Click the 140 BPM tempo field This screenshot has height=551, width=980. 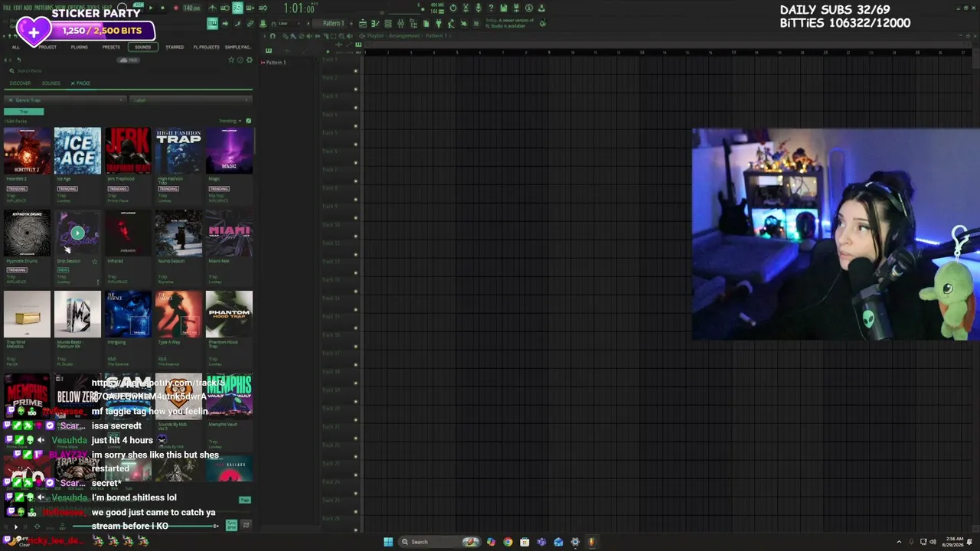click(192, 8)
